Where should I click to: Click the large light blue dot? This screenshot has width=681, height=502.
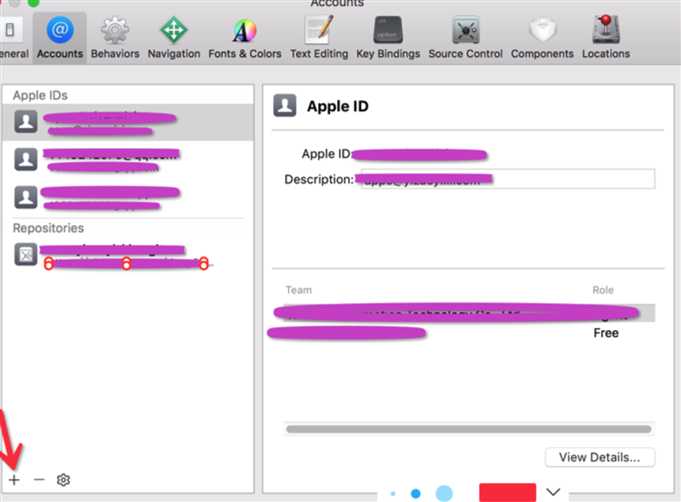tap(444, 493)
